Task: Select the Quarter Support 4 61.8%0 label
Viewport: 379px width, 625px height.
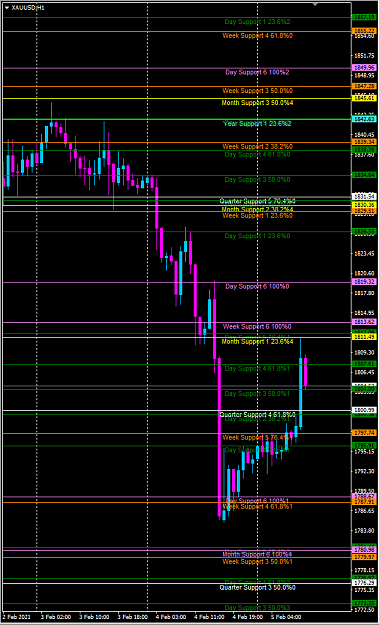Action: point(257,415)
